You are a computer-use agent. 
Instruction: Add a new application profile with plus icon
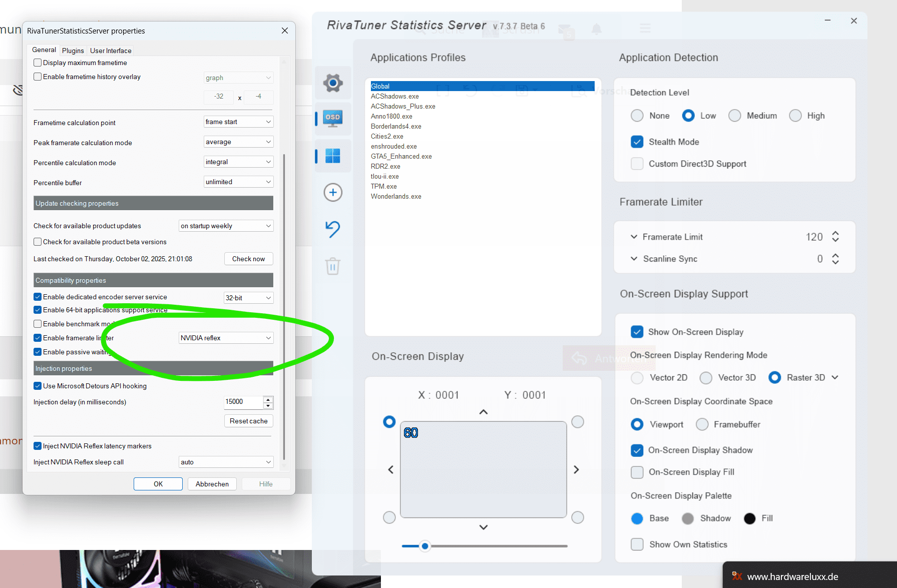[x=333, y=192]
